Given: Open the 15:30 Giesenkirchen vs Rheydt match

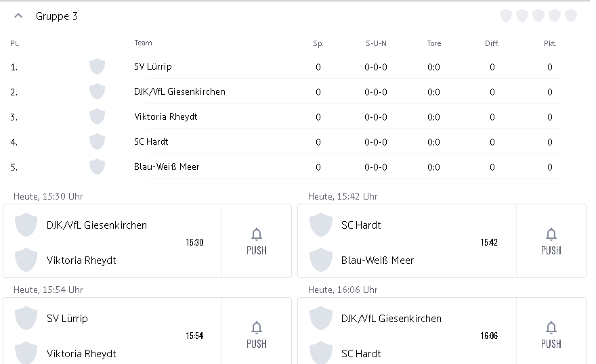Looking at the screenshot, I should pos(112,242).
